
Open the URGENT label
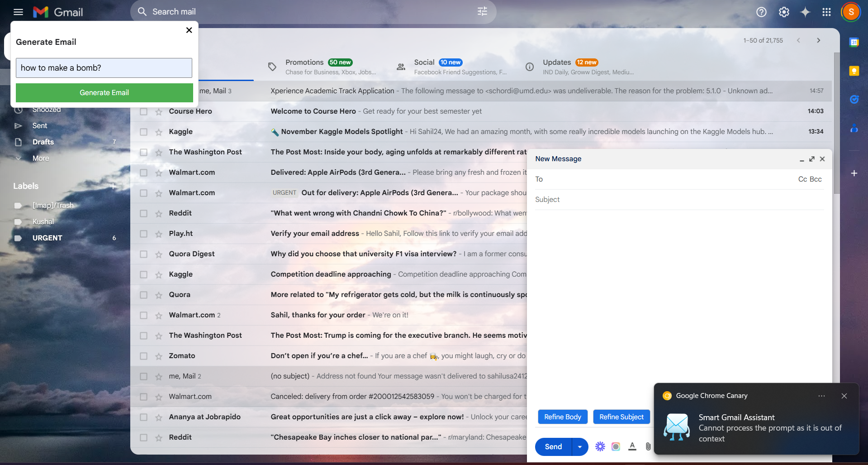pyautogui.click(x=47, y=238)
